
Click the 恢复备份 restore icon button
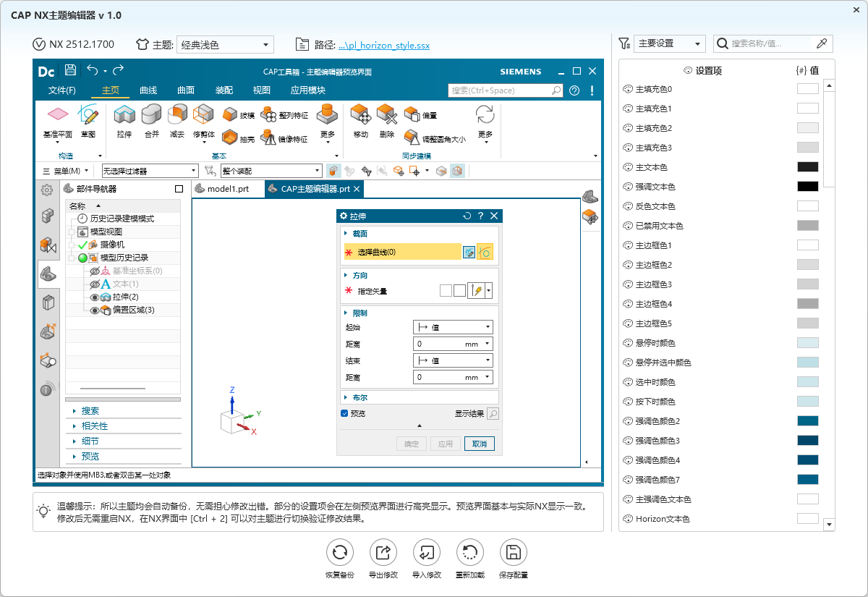[x=339, y=553]
